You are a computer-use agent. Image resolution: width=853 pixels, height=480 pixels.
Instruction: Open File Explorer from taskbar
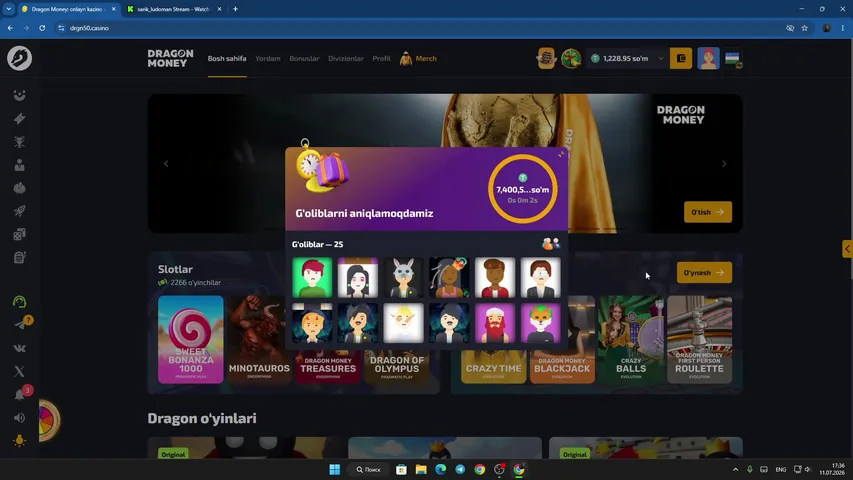(x=421, y=469)
